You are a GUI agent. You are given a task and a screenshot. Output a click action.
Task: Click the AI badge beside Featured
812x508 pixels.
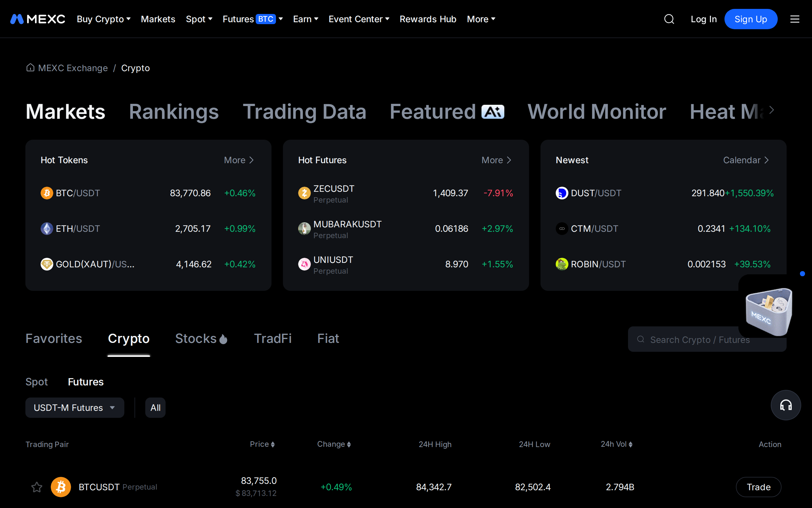pyautogui.click(x=493, y=112)
